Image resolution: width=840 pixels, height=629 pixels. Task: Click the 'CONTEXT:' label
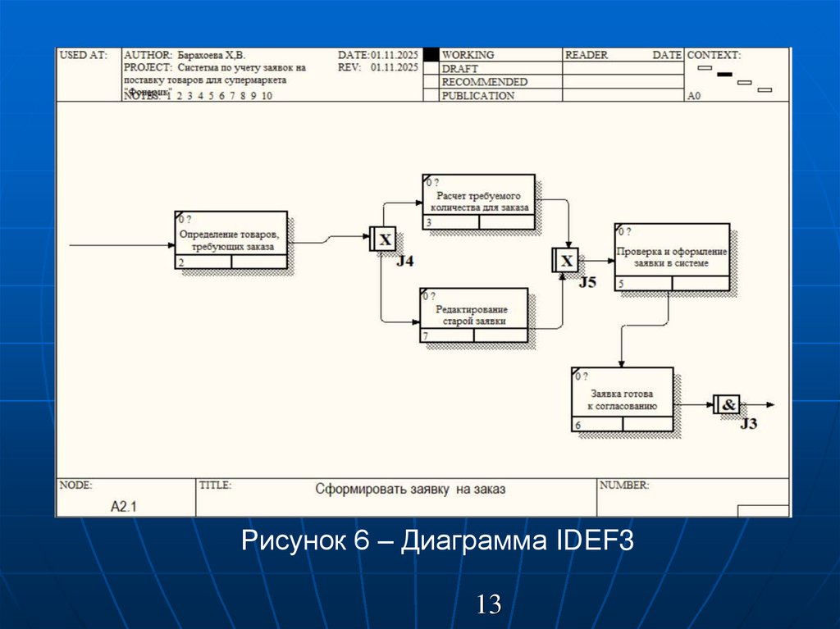tap(714, 55)
